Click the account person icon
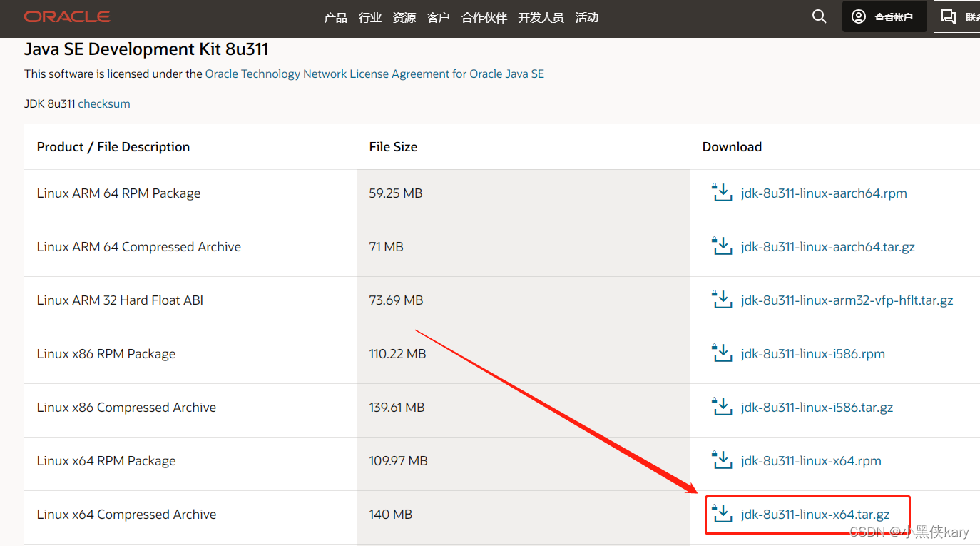Image resolution: width=980 pixels, height=546 pixels. (x=859, y=16)
